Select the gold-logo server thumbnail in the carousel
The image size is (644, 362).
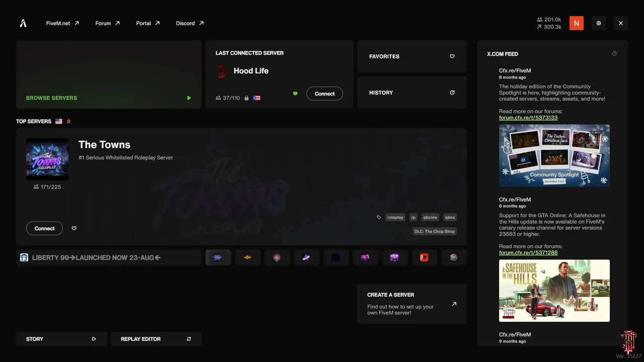[x=248, y=257]
